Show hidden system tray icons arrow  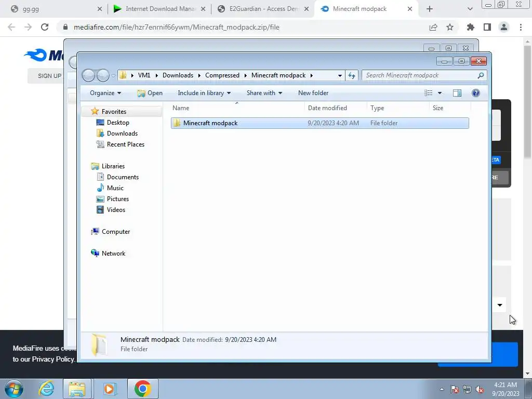(x=442, y=389)
